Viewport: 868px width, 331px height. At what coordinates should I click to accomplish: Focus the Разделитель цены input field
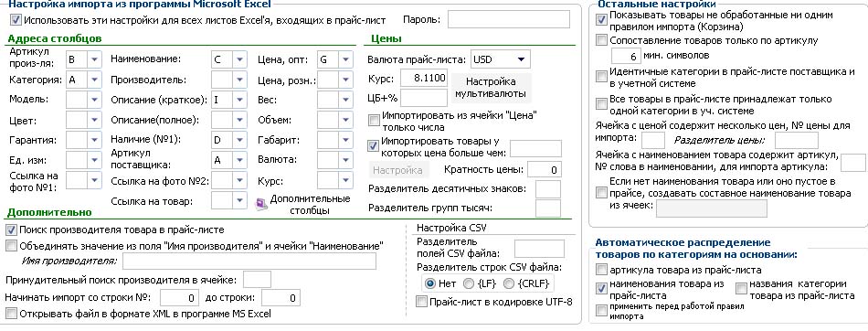coord(797,140)
